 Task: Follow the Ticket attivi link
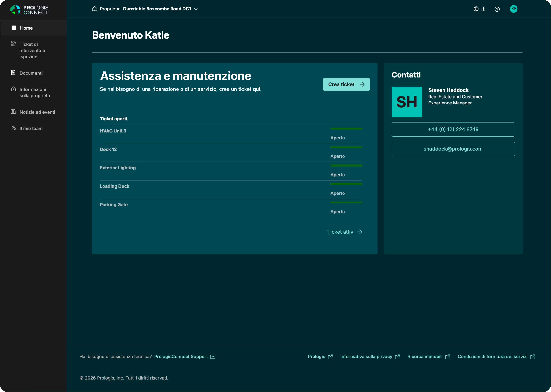point(345,232)
